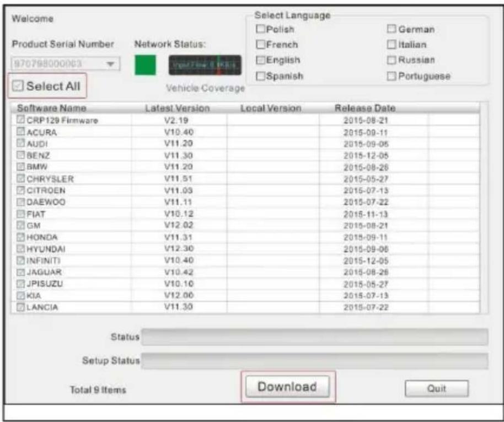
Task: Select the V2.19 version cell
Action: coord(176,120)
